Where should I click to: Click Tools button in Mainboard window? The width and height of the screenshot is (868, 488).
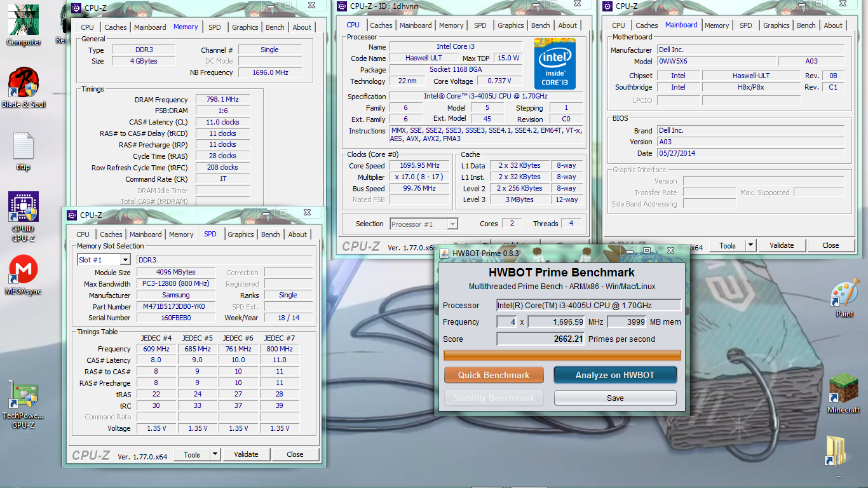tap(728, 245)
